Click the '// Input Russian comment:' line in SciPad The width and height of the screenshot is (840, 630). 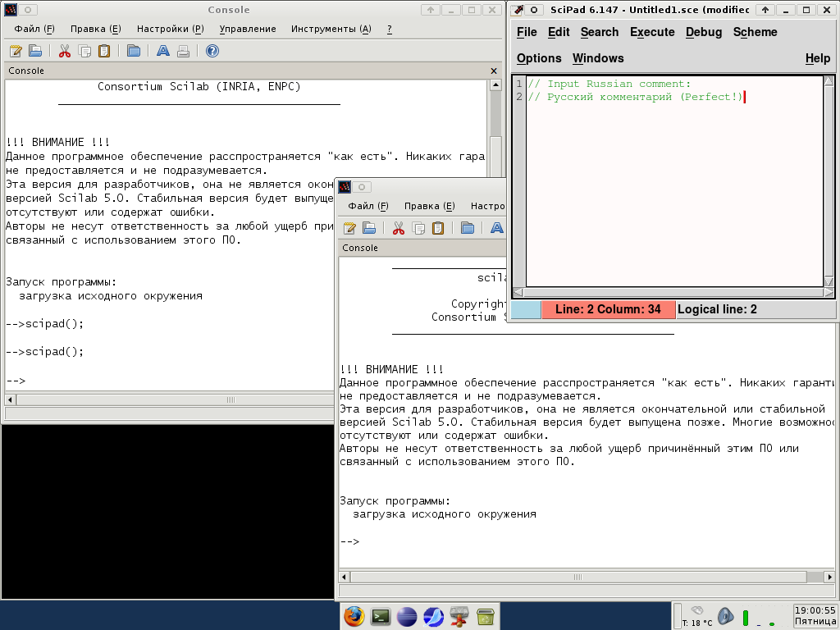pyautogui.click(x=609, y=84)
